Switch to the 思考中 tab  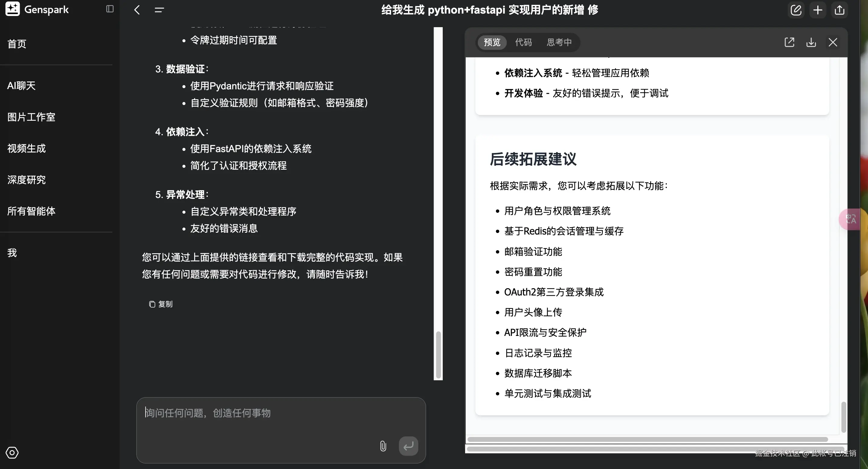(x=559, y=43)
